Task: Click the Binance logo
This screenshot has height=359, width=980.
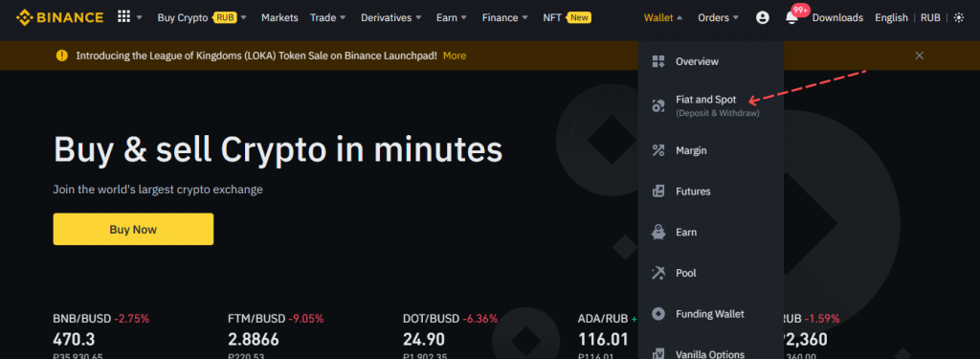Action: click(x=59, y=17)
